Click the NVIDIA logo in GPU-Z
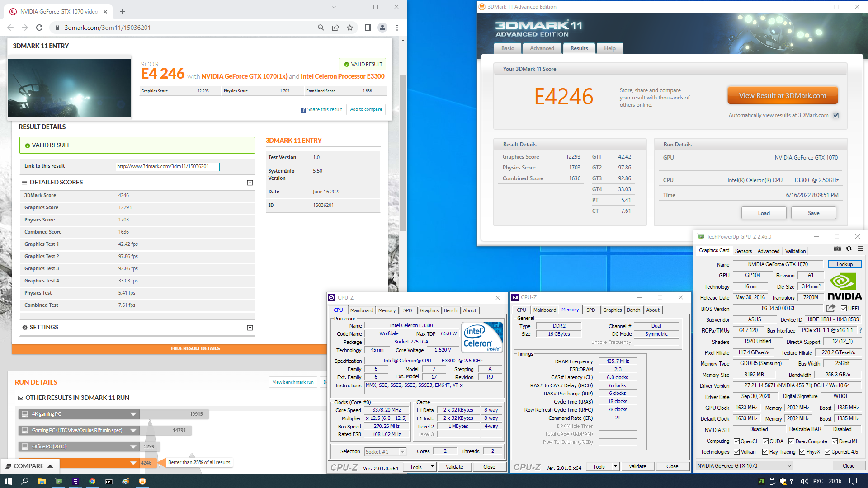This screenshot has height=488, width=868. pyautogui.click(x=844, y=287)
